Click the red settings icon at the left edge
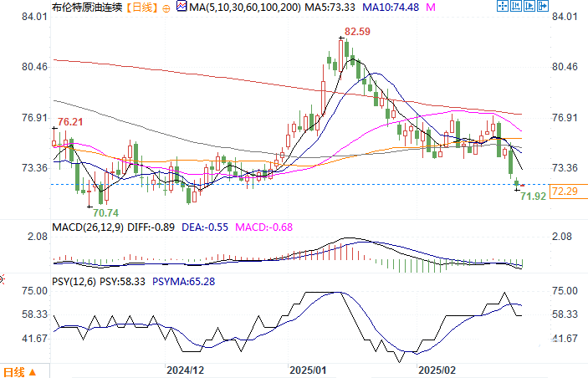Screen dimensions: 588x378 2,279
